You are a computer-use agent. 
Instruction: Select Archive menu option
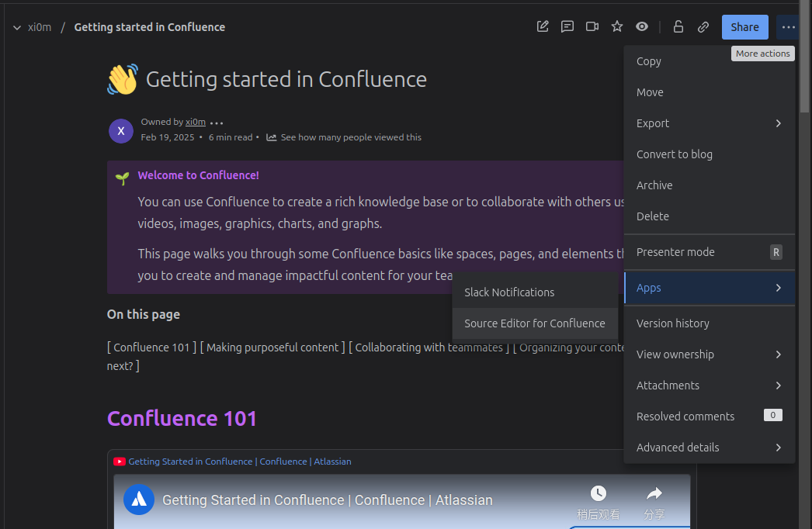(709, 185)
